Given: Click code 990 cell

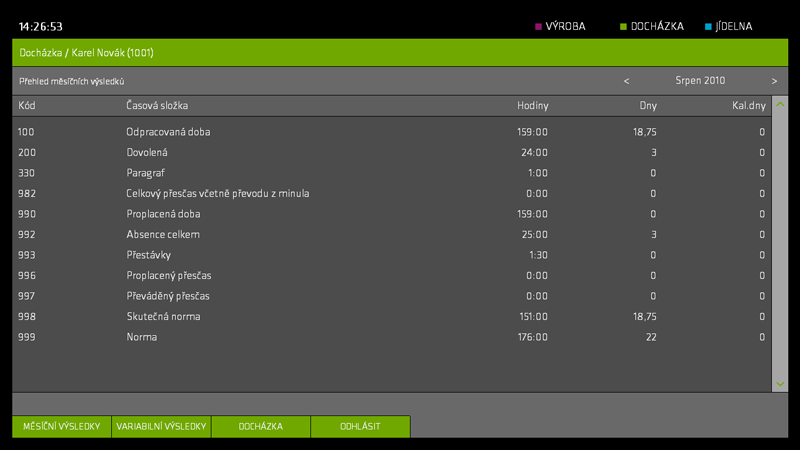Looking at the screenshot, I should 27,214.
